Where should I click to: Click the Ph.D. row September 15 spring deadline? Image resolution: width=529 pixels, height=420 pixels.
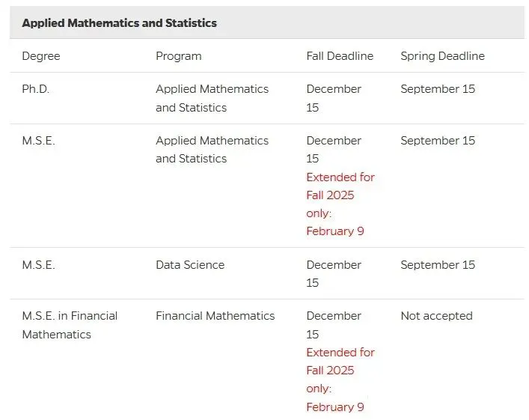(x=438, y=89)
